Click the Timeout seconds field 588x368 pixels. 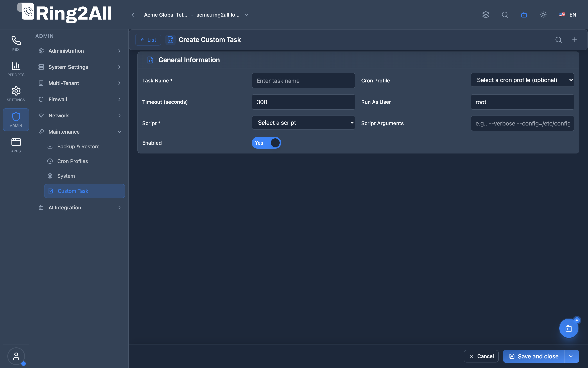(303, 102)
